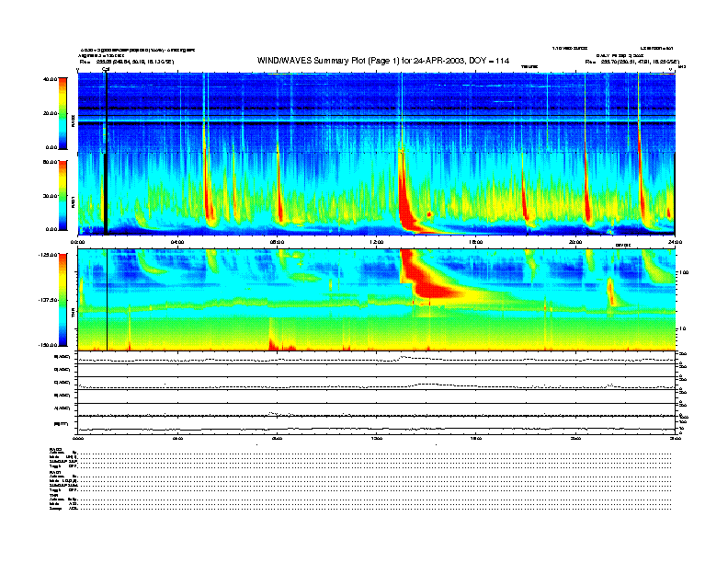The image size is (728, 563).
Task: Click the 20.00 label on RAD2 scale
Action: (50, 113)
